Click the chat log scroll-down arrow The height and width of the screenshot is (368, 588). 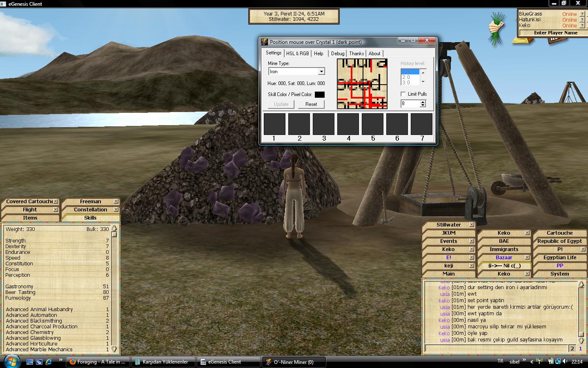pyautogui.click(x=581, y=340)
